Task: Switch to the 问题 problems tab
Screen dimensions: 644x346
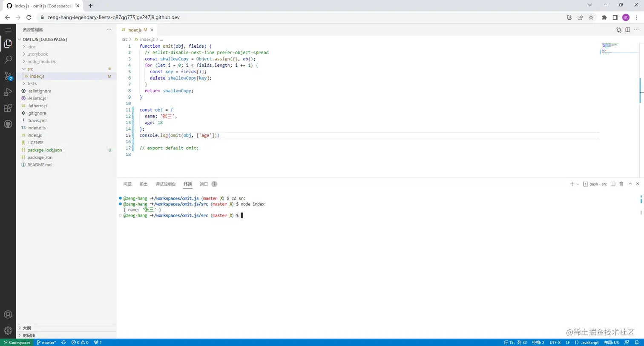Action: 127,184
